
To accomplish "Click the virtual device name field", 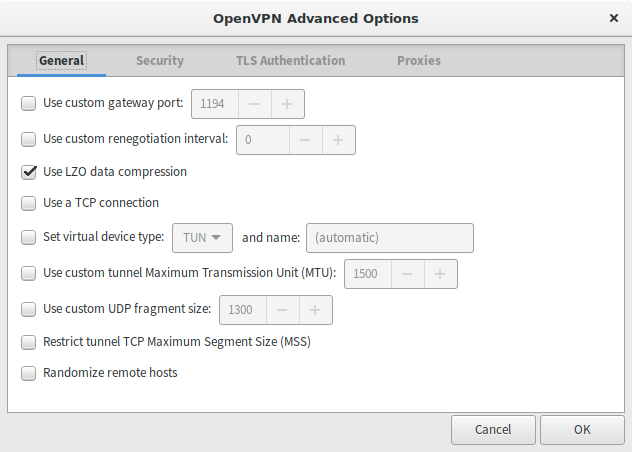I will click(390, 238).
